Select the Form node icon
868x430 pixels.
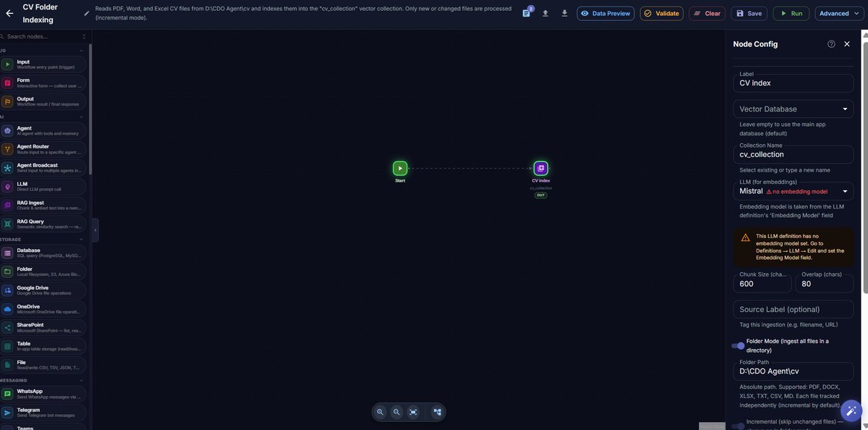tap(7, 83)
